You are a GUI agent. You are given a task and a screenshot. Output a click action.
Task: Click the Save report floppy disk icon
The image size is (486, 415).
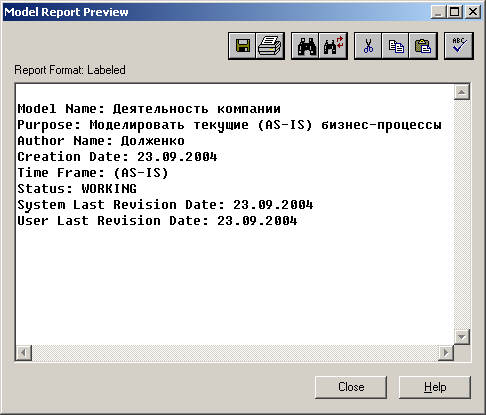click(242, 46)
